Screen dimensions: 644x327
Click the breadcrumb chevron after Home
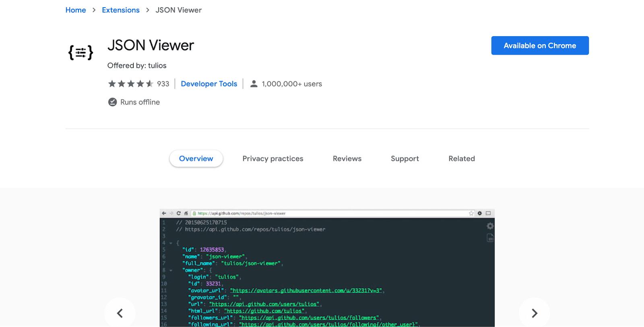(94, 10)
